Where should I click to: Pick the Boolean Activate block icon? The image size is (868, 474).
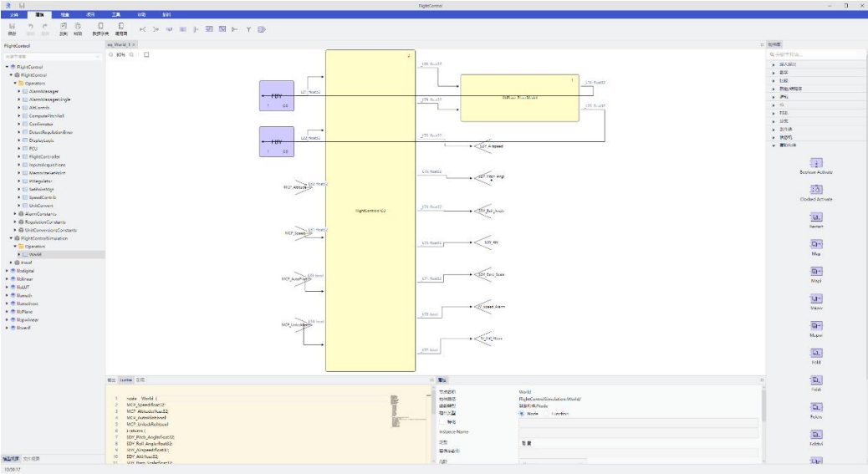pyautogui.click(x=816, y=163)
